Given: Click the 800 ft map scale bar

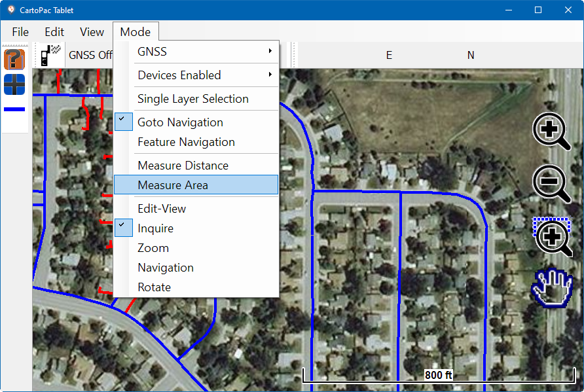Looking at the screenshot, I should click(x=437, y=376).
